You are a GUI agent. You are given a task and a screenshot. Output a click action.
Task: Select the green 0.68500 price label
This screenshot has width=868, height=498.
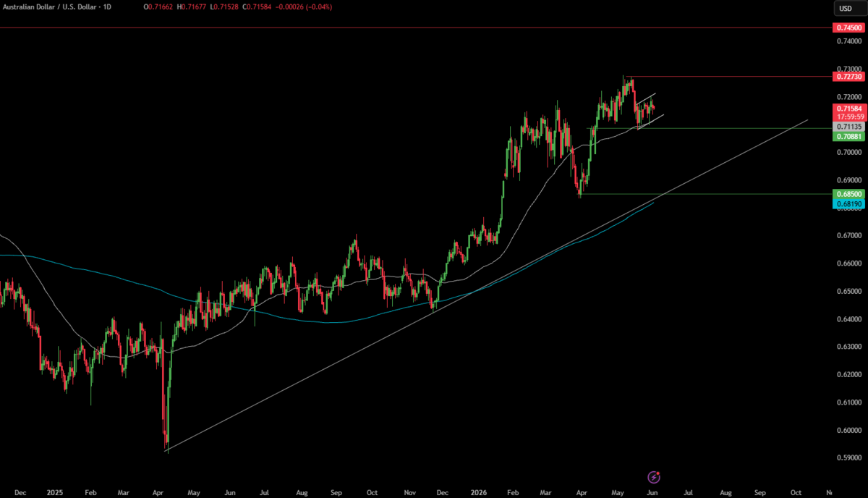pyautogui.click(x=848, y=194)
